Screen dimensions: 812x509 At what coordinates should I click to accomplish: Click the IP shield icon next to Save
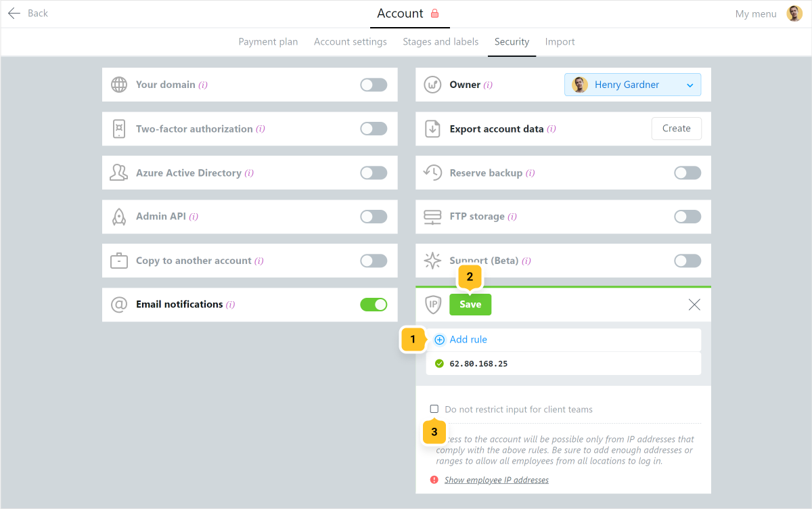pyautogui.click(x=433, y=305)
